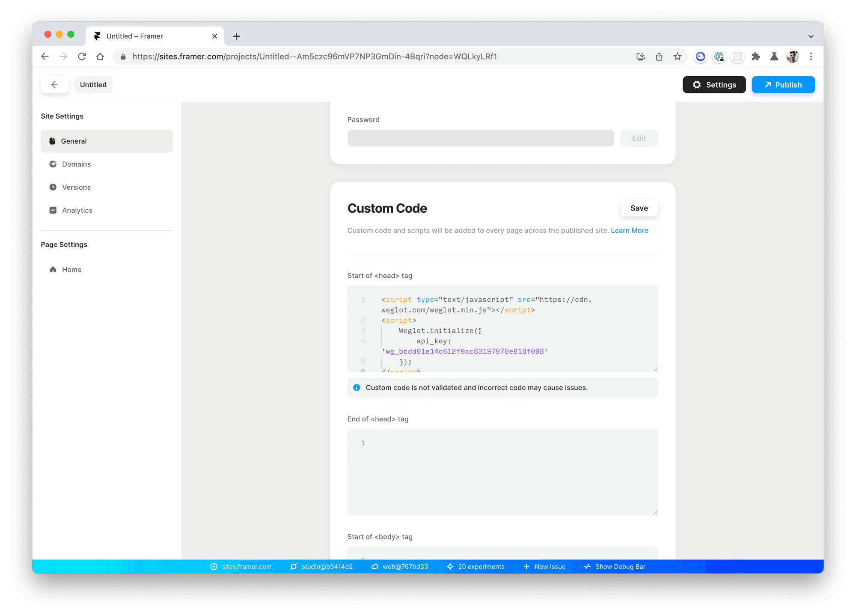The width and height of the screenshot is (856, 616).
Task: Select the Home item under Page Settings
Action: pos(72,269)
